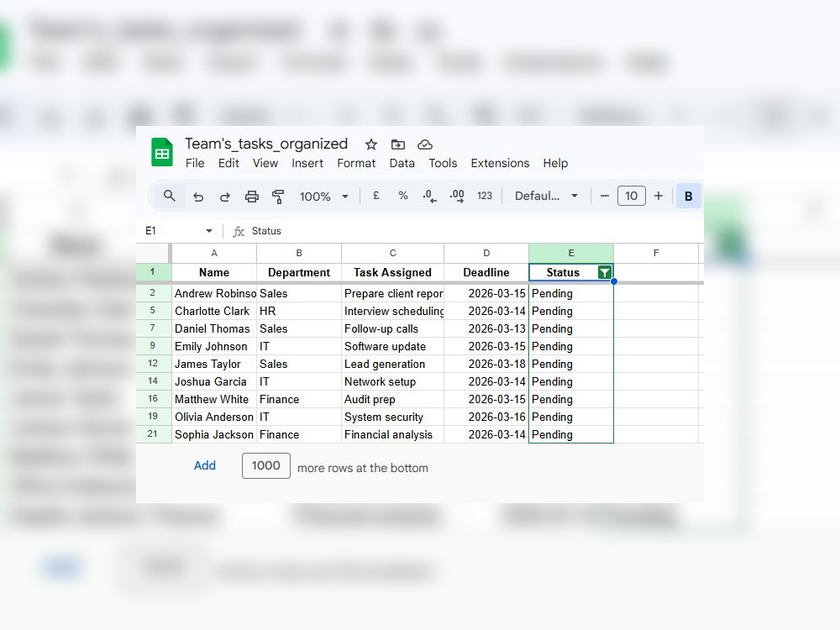Rename the Team's_tasks_organized title
The image size is (840, 630).
[x=266, y=144]
